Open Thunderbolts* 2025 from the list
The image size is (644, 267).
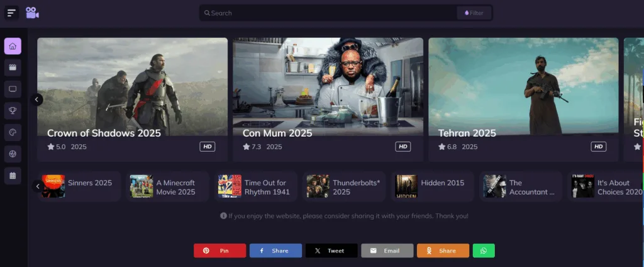(x=345, y=187)
